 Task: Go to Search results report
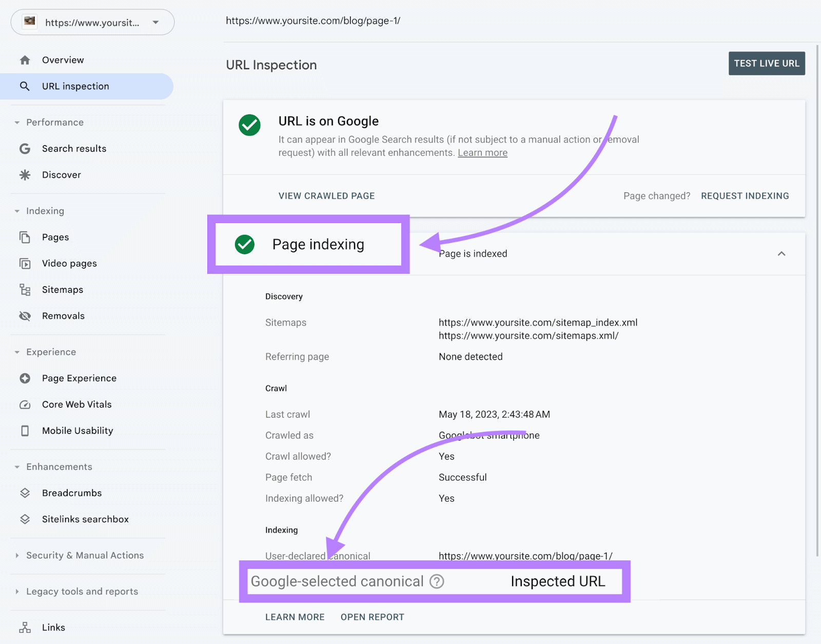87,149
